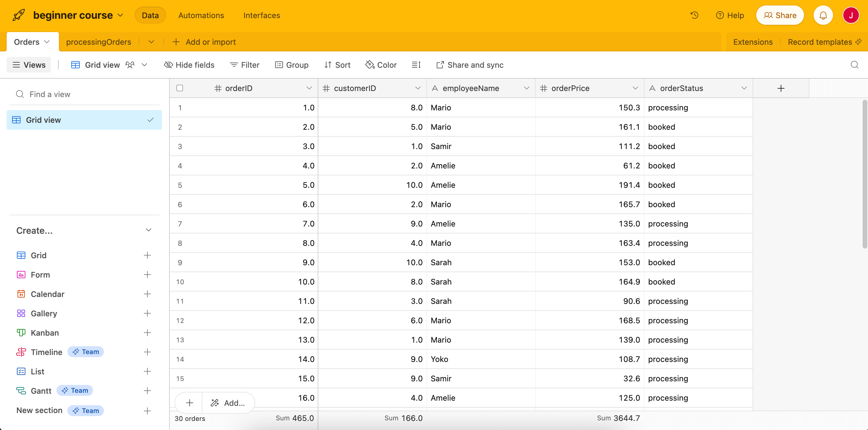The height and width of the screenshot is (430, 868).
Task: Open the notifications bell
Action: (823, 15)
